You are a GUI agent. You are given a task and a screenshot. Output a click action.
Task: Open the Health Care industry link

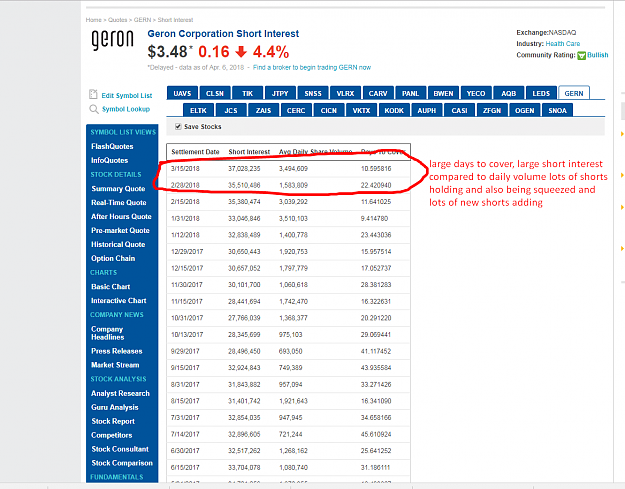pyautogui.click(x=563, y=44)
